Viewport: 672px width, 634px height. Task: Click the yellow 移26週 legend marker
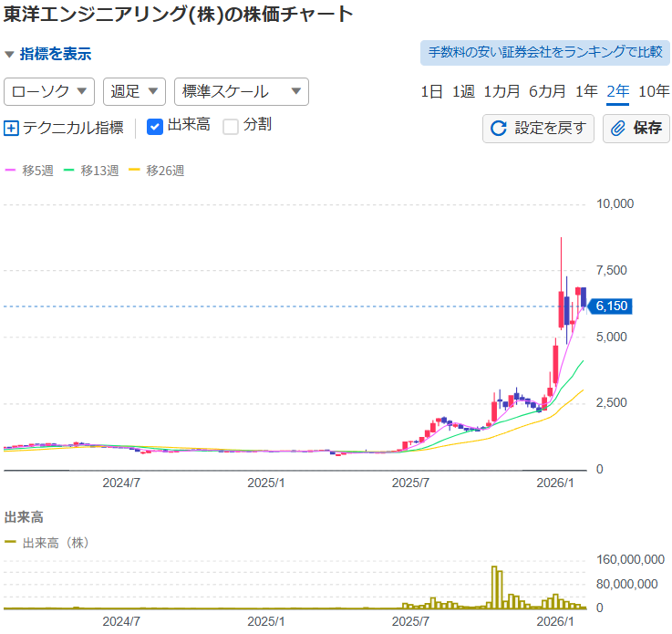point(135,171)
